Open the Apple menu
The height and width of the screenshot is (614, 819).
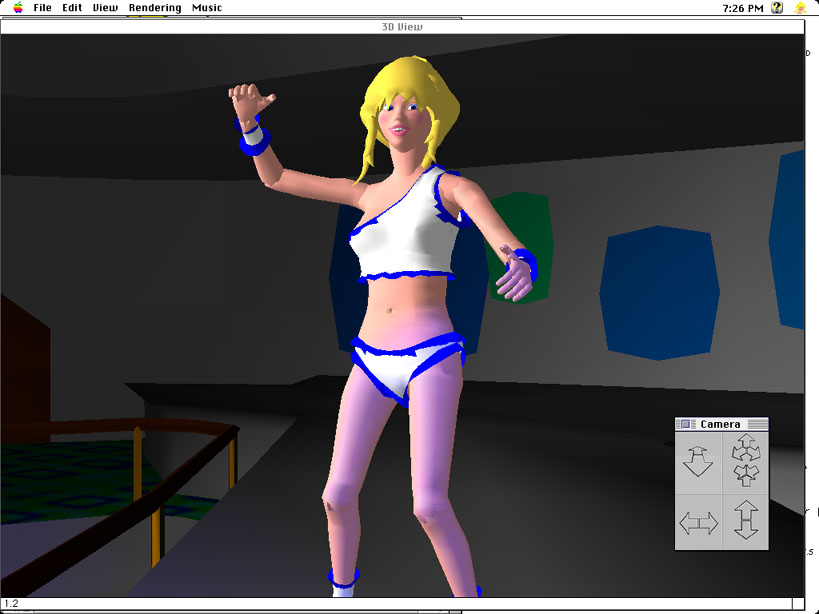tap(18, 7)
